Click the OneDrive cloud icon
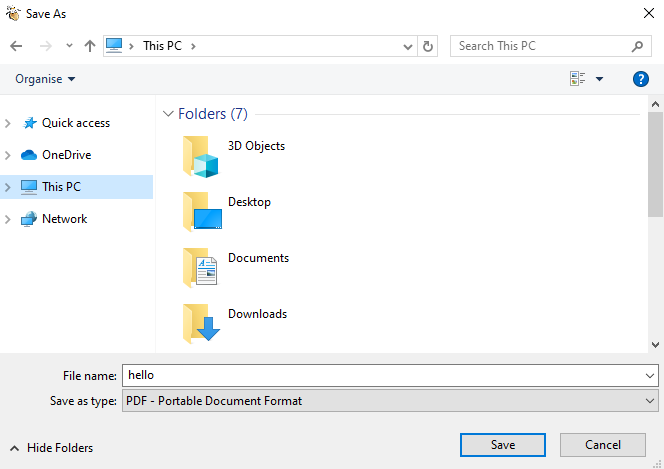This screenshot has height=469, width=664. pos(29,155)
